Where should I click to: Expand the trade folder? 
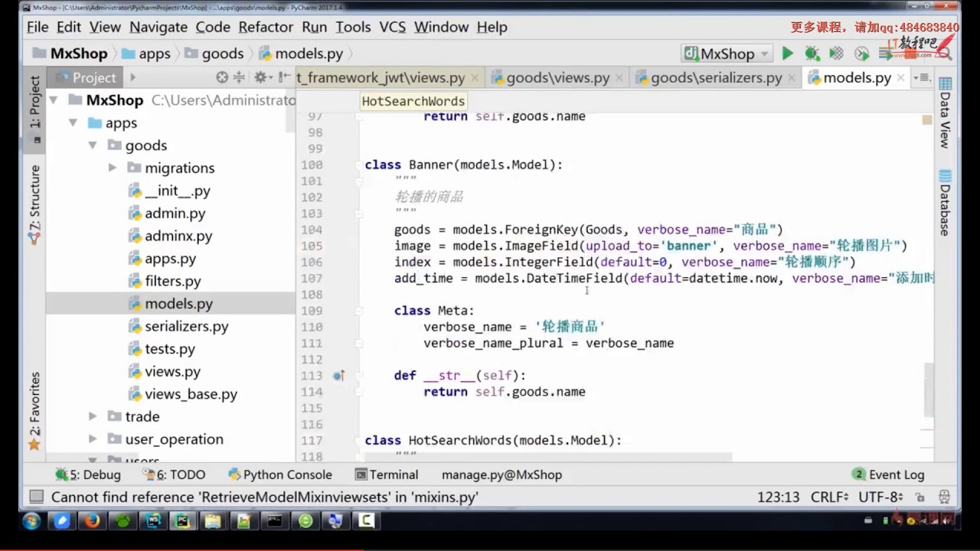tap(93, 416)
